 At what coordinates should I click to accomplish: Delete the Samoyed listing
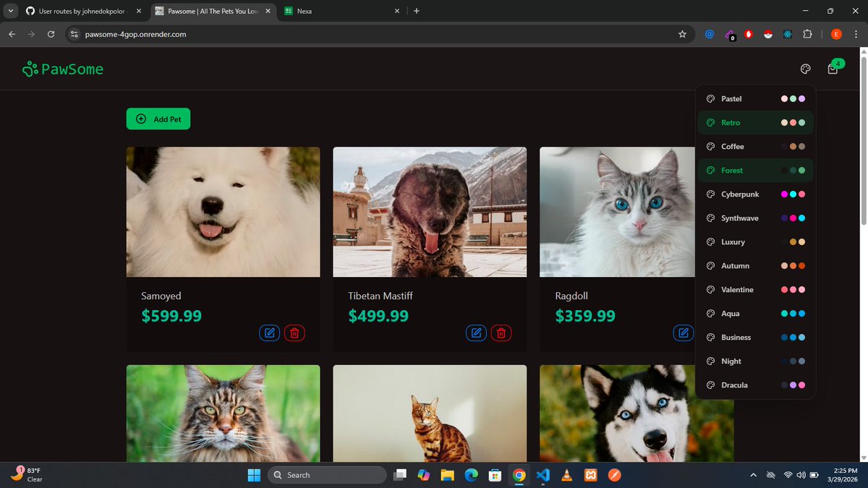294,333
